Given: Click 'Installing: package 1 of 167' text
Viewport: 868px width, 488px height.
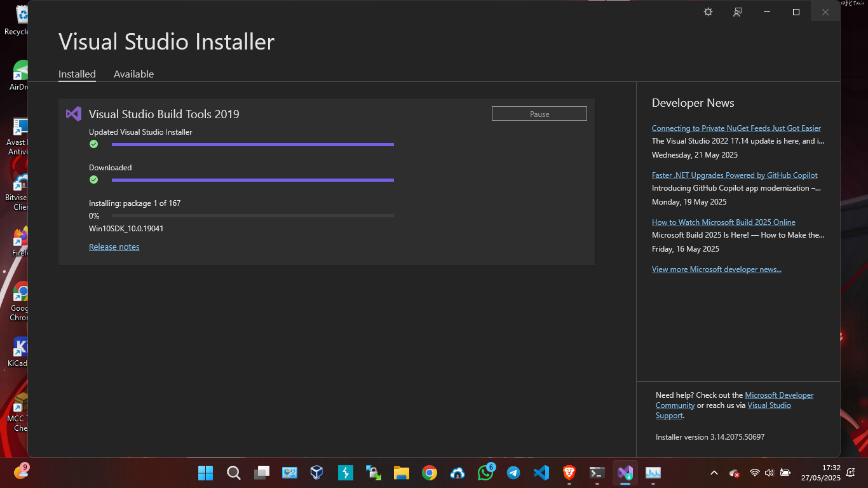Looking at the screenshot, I should point(135,203).
